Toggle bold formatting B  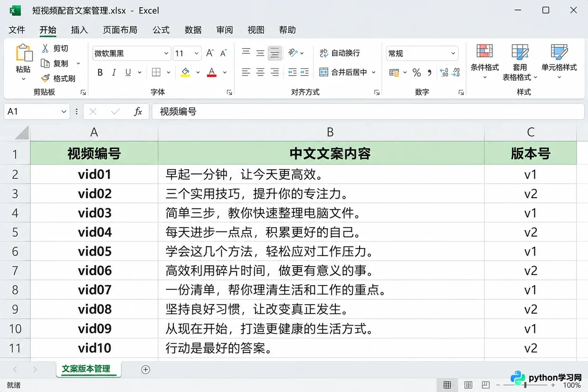click(100, 73)
